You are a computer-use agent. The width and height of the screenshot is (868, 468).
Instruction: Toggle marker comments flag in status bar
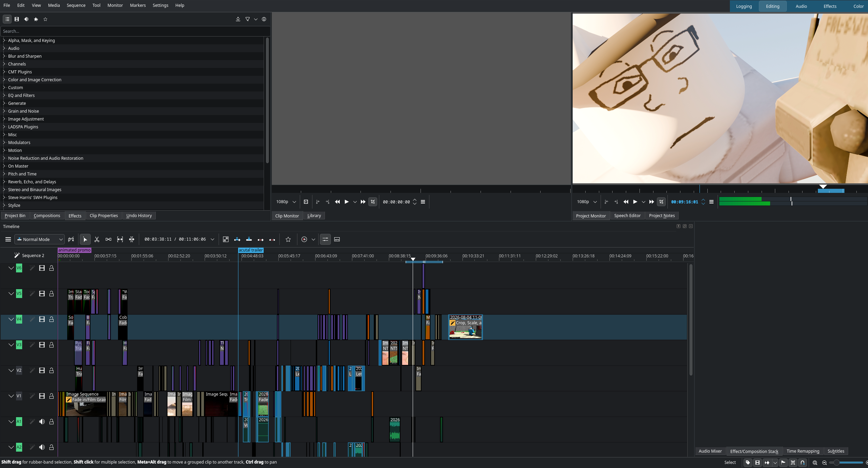(783, 463)
